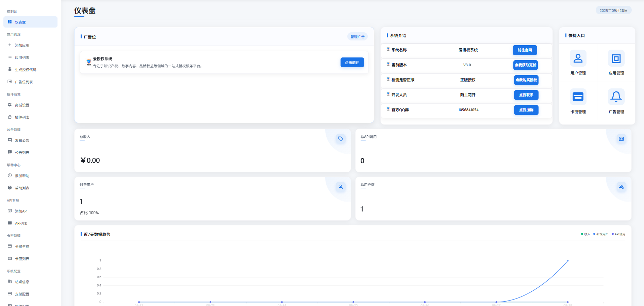
Task: Select 插件列表 under 插件商城
Action: [x=22, y=117]
